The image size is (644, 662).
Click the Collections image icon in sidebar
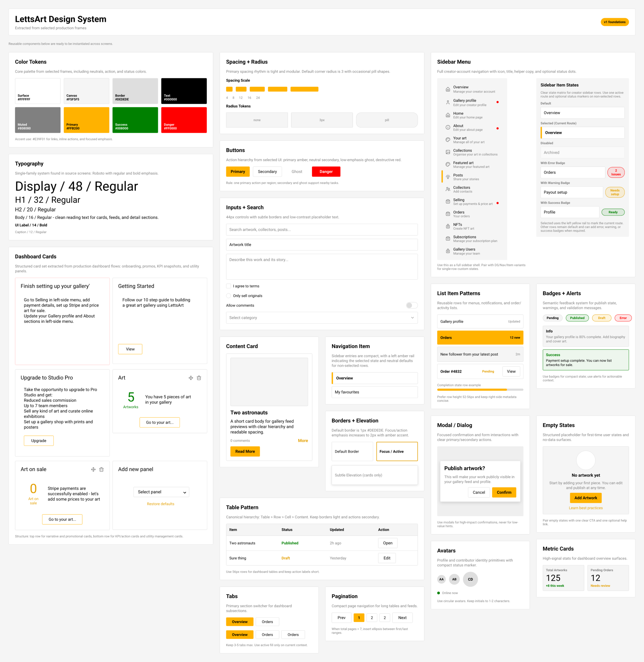click(x=448, y=152)
